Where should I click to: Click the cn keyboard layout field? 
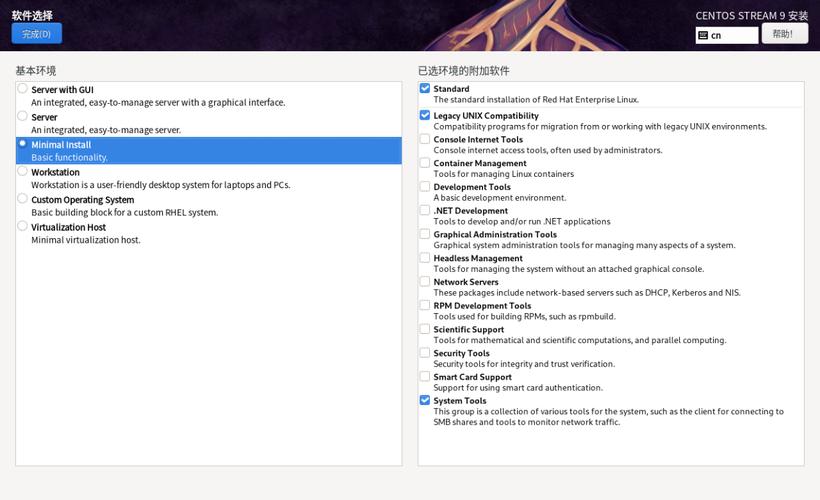point(732,35)
